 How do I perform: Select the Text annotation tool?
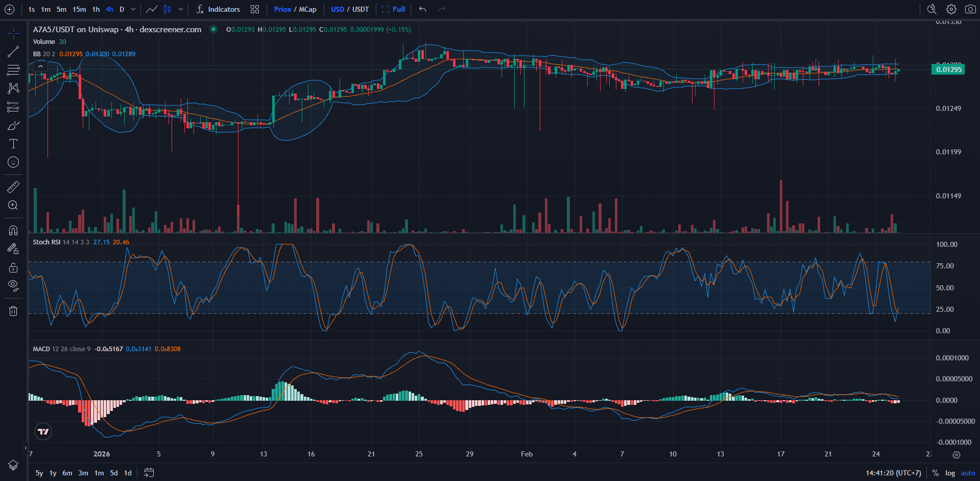(x=13, y=144)
